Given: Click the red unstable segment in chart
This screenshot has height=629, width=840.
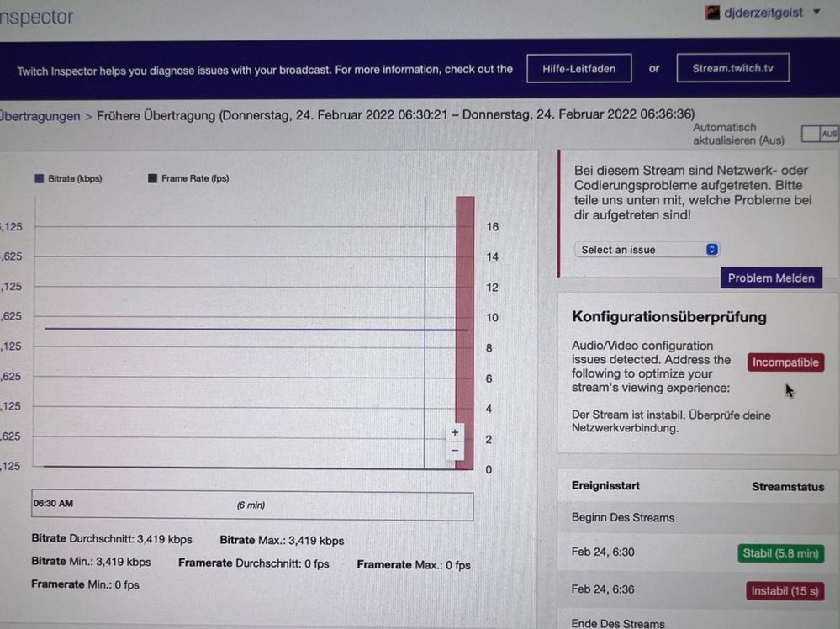Looking at the screenshot, I should [465, 333].
